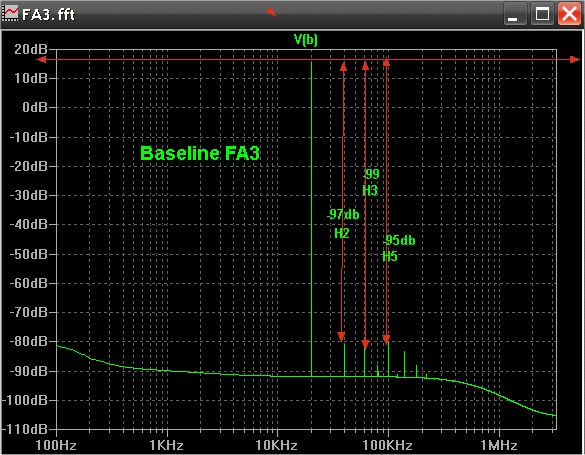Click the tall fundamental frequency spike
This screenshot has width=585, height=455.
pos(312,219)
